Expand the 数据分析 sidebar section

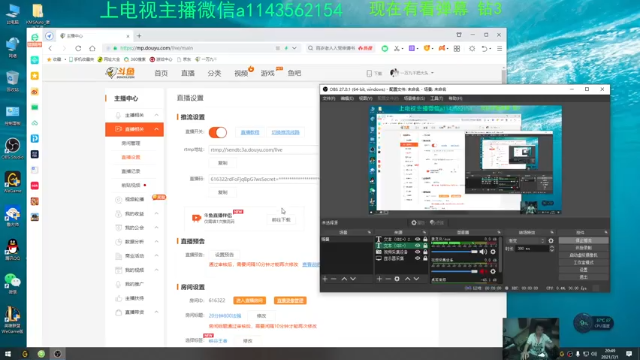157,242
